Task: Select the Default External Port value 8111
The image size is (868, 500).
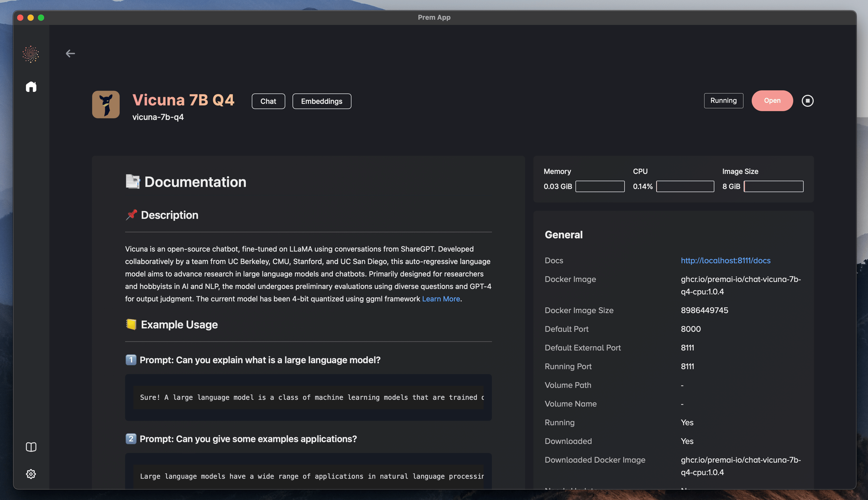Action: (x=687, y=348)
